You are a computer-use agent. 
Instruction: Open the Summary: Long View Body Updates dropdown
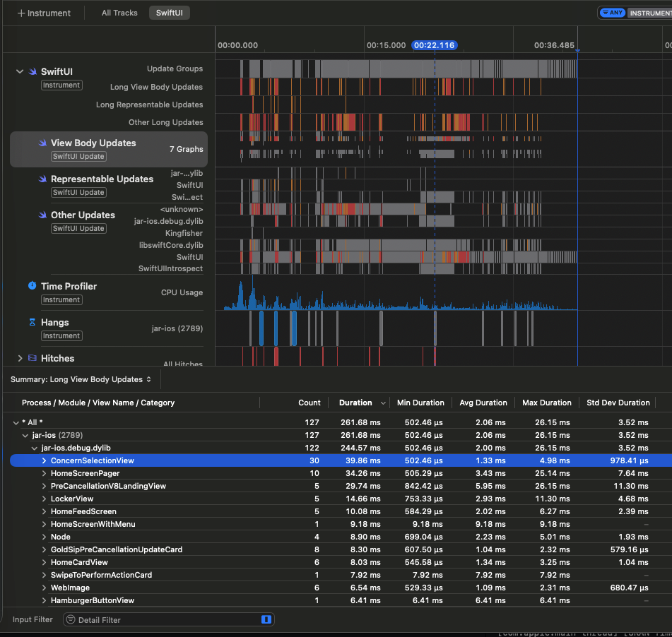(x=81, y=379)
